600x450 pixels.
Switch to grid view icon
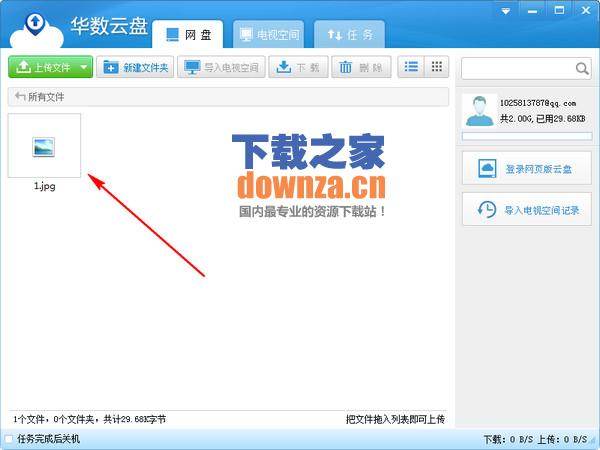click(x=437, y=67)
